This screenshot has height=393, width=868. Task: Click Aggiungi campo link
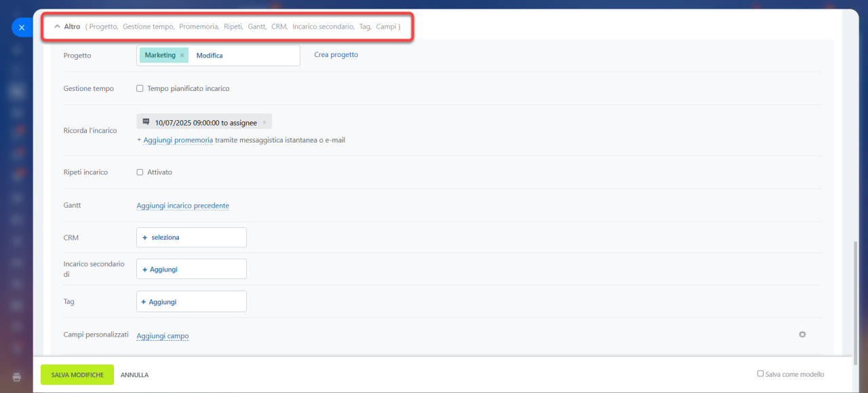tap(163, 336)
